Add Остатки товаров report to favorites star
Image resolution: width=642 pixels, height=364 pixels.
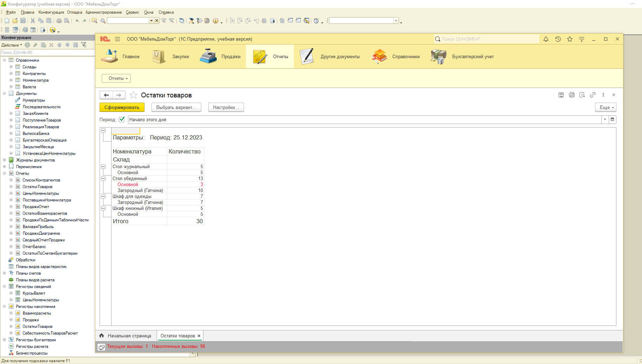tap(133, 95)
